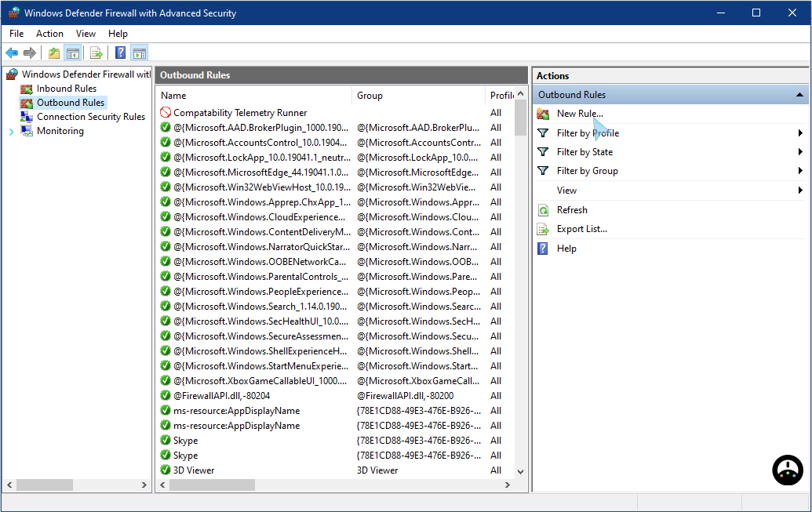Viewport: 812px width, 512px height.
Task: Open the File menu
Action: point(16,34)
